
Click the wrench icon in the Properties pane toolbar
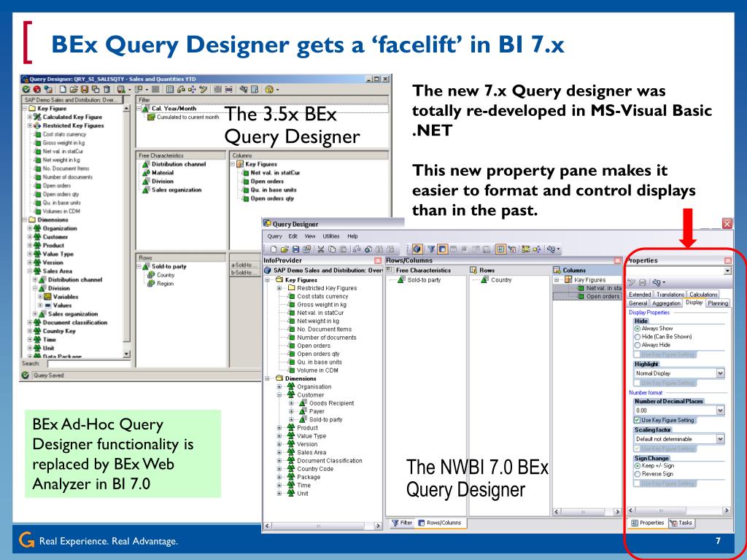[657, 282]
